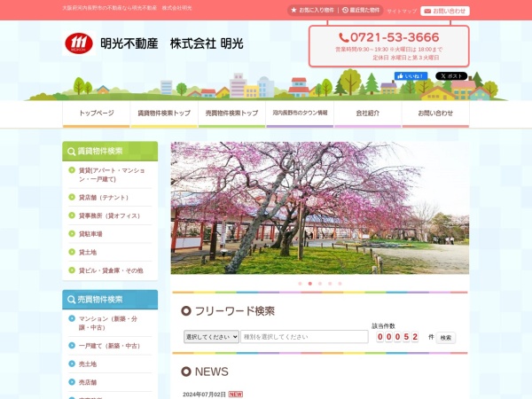Open 売土地 link
This screenshot has width=532, height=399.
point(88,364)
